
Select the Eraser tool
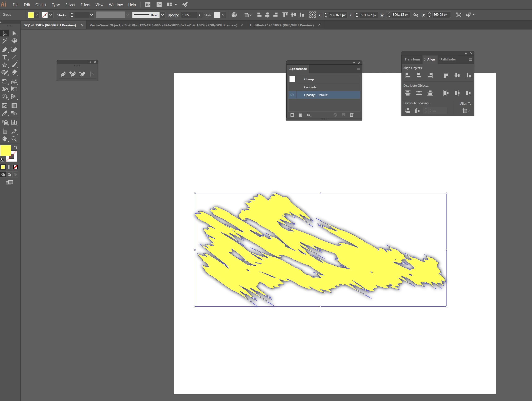pyautogui.click(x=14, y=72)
